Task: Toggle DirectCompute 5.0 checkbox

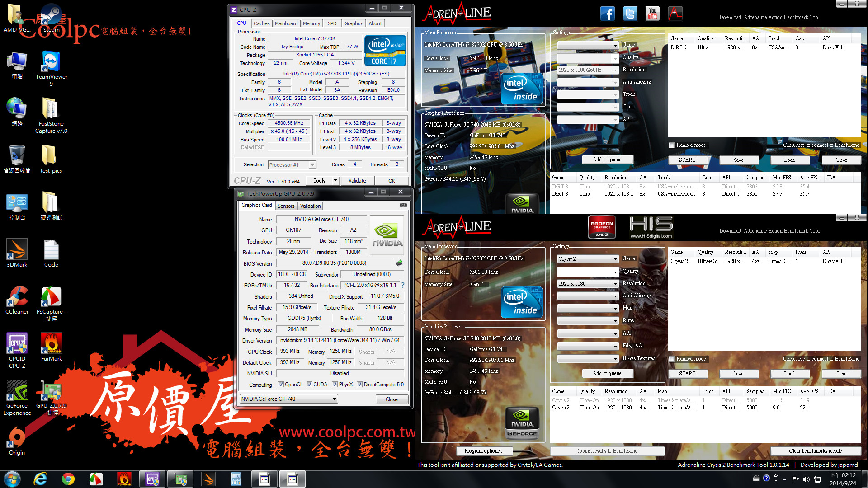Action: pos(359,385)
